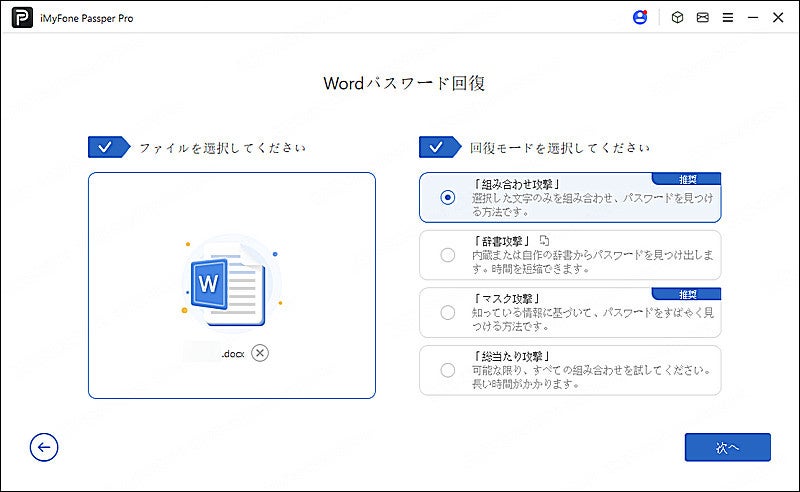Click the Wordパスワード回復 heading
The image size is (800, 492).
tap(404, 83)
